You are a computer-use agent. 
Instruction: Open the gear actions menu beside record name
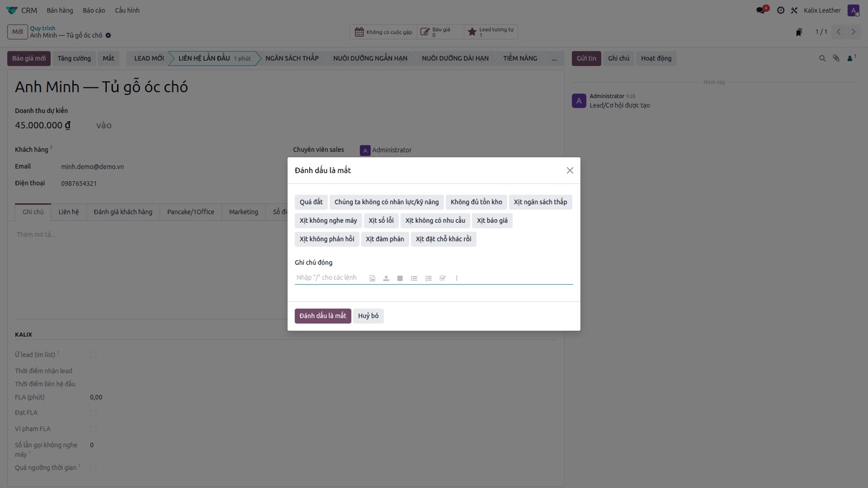(108, 35)
